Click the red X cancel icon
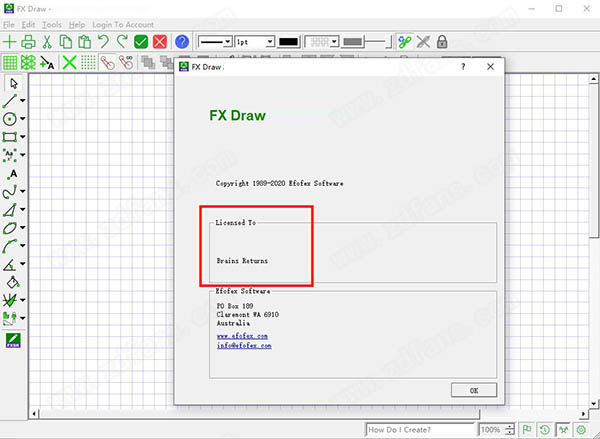The image size is (600, 439). 160,42
